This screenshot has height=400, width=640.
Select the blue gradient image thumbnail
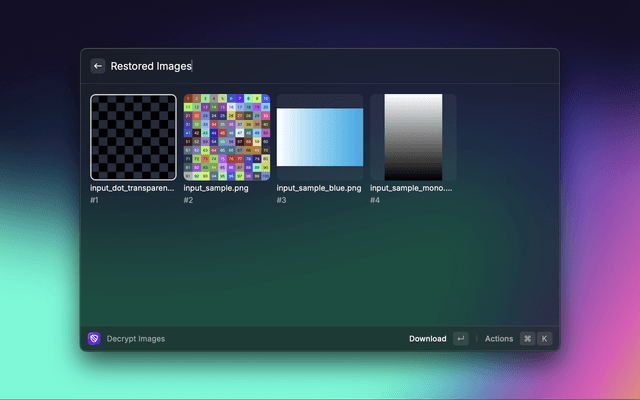click(x=319, y=137)
